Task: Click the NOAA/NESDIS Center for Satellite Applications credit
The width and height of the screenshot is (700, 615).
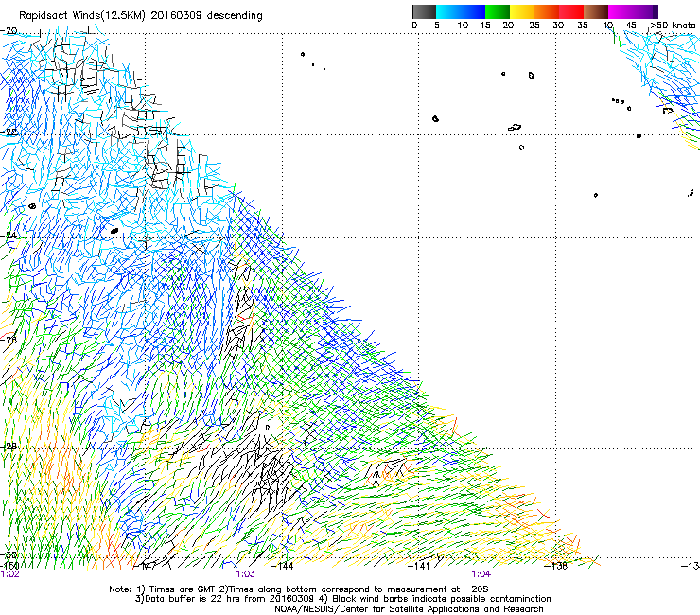Action: pos(409,609)
